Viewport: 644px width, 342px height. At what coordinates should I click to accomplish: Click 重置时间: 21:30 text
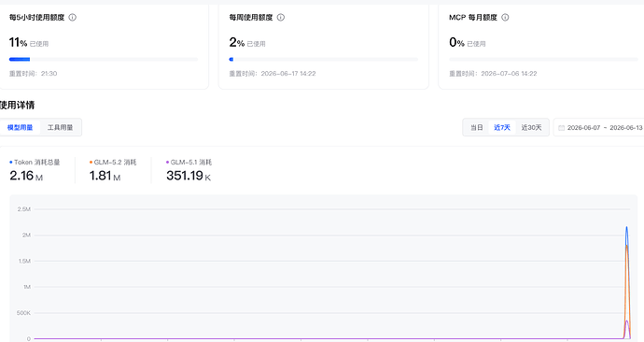(x=34, y=74)
